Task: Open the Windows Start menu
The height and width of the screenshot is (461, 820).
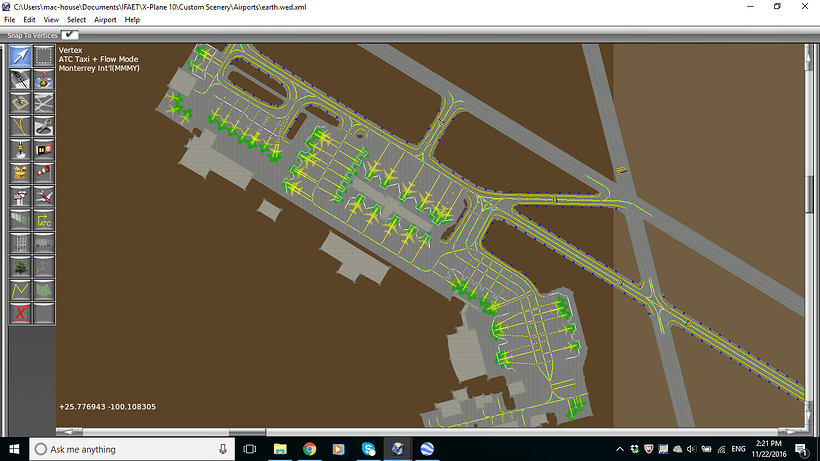Action: tap(14, 449)
